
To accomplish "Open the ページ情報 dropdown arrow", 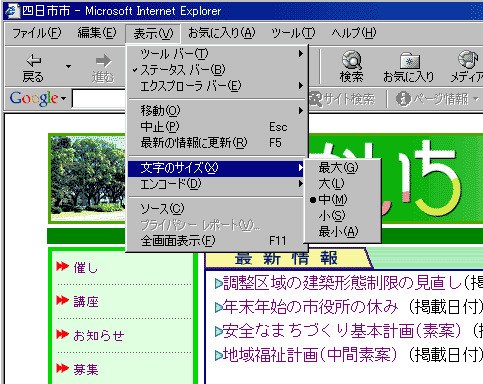I will point(476,99).
